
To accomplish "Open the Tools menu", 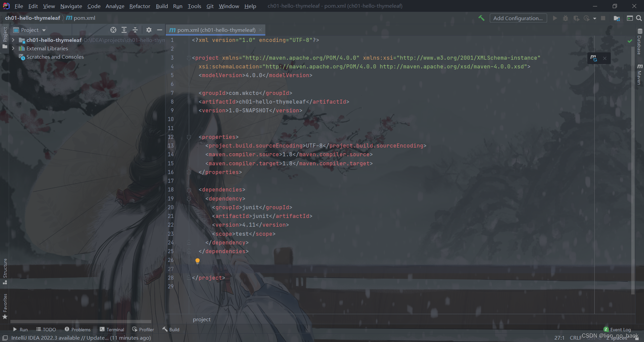I will [x=194, y=6].
